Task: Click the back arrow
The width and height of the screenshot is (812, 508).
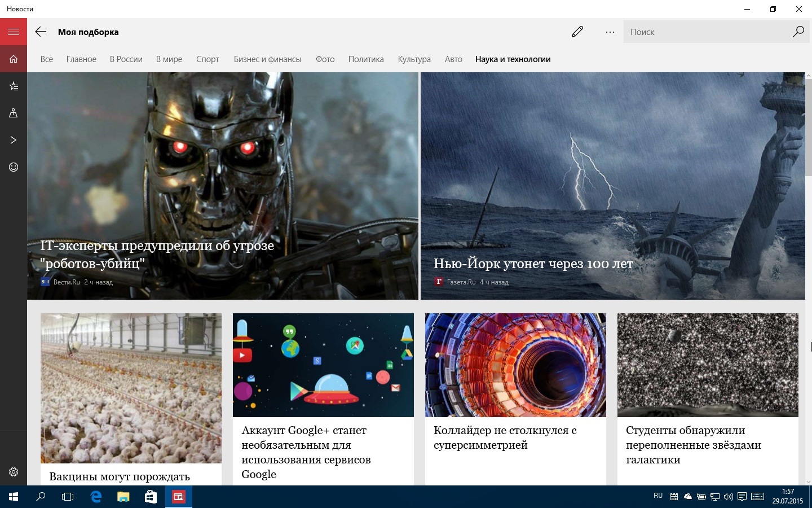Action: tap(41, 32)
